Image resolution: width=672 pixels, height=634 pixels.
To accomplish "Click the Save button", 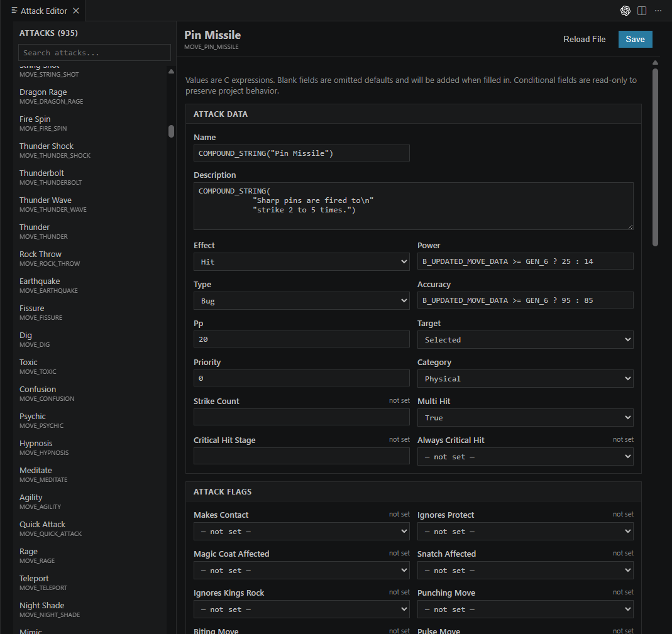I will 635,39.
